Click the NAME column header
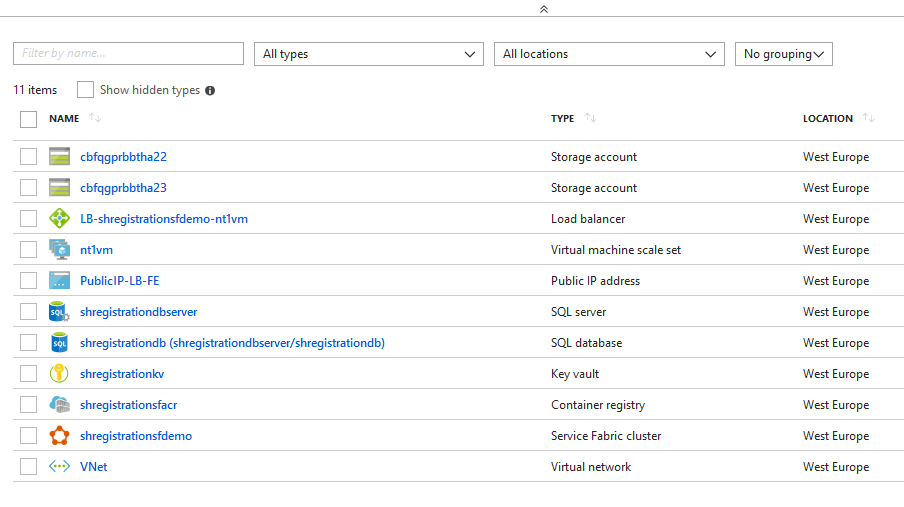The height and width of the screenshot is (507, 904). pos(64,119)
